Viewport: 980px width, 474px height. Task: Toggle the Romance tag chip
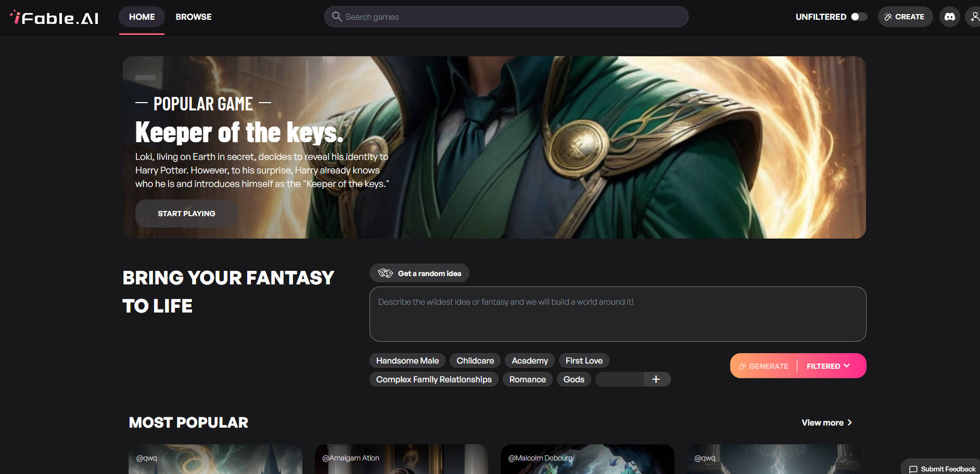(527, 379)
